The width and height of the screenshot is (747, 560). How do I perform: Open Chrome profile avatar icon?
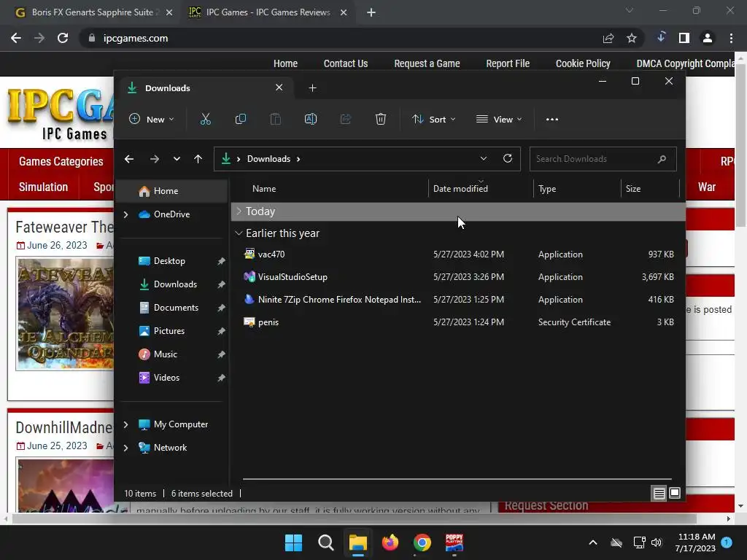point(708,38)
